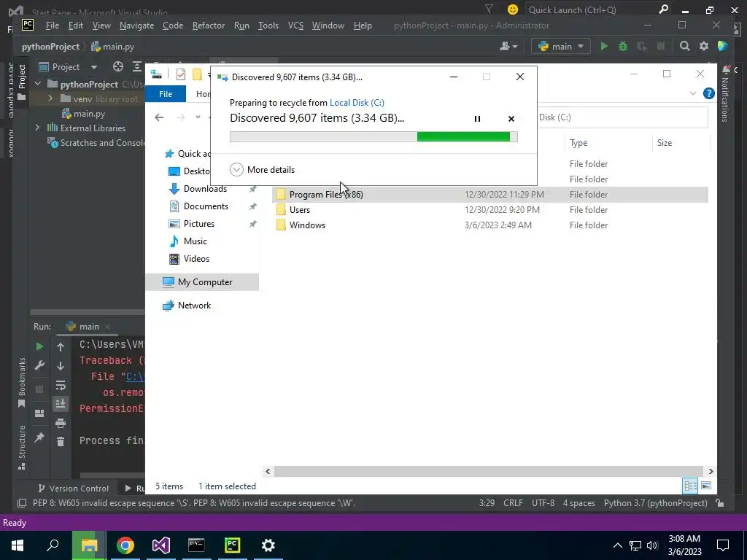Show hidden tray icons chevron
Viewport: 747px width, 560px height.
click(x=617, y=545)
